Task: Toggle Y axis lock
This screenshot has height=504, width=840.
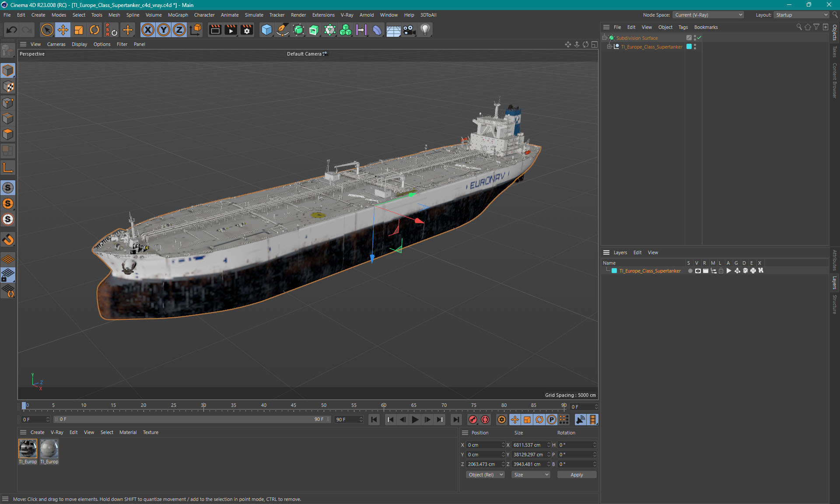Action: pos(164,30)
